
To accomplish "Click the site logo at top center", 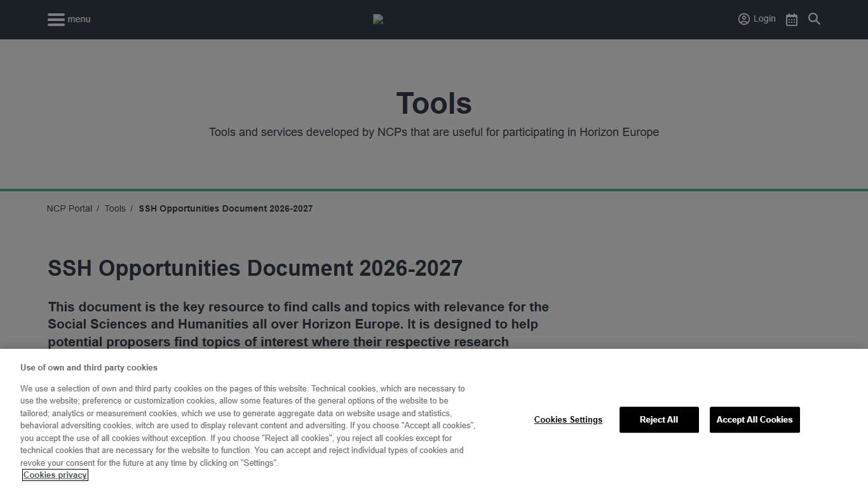I will coord(378,19).
